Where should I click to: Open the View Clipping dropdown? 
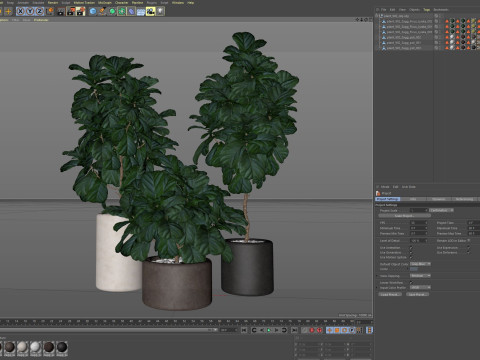tap(420, 276)
